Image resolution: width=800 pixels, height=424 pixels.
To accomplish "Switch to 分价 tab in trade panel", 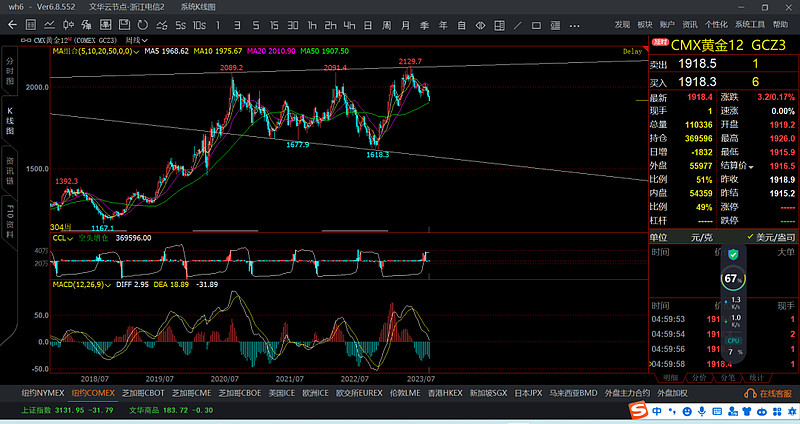I will pos(699,378).
